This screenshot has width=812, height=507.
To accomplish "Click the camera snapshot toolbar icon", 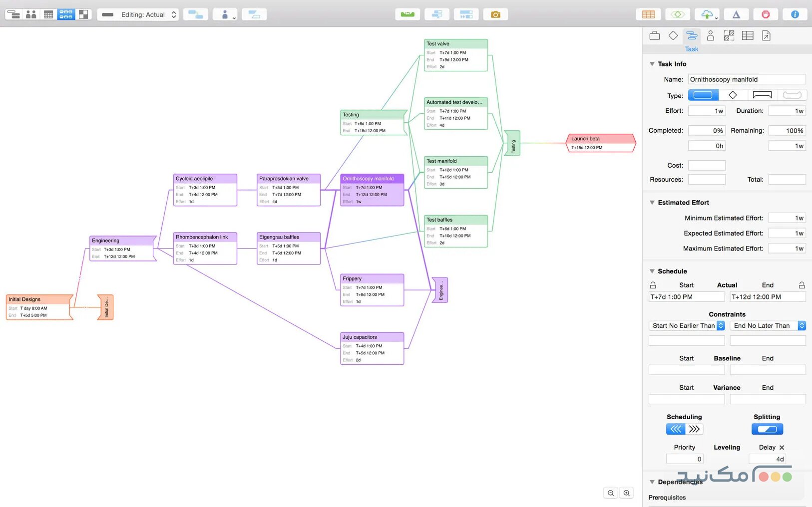I will coord(495,14).
